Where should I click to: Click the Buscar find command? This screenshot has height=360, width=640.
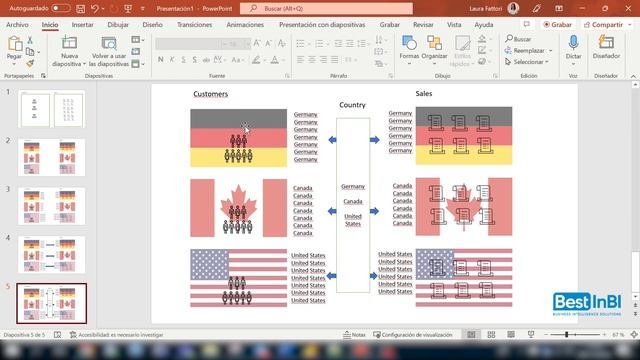518,39
